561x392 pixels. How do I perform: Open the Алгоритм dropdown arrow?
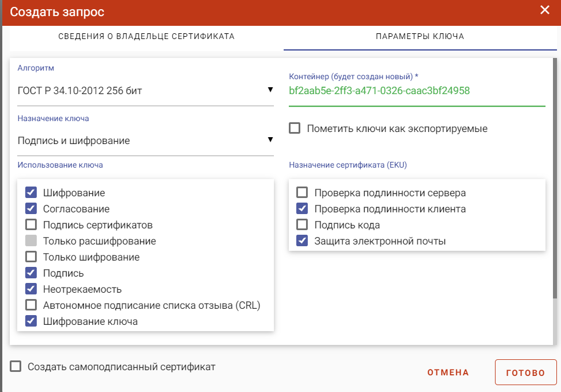click(270, 90)
